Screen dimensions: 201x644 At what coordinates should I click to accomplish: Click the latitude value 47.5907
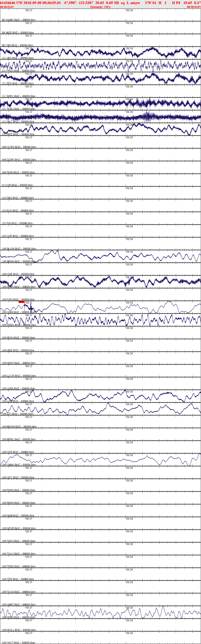pos(70,3)
